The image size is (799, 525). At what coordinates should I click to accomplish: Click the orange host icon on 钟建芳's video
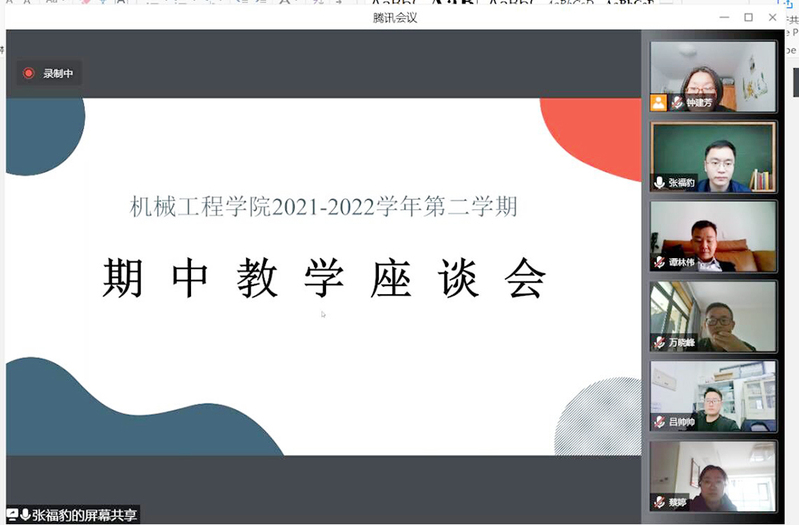[658, 102]
